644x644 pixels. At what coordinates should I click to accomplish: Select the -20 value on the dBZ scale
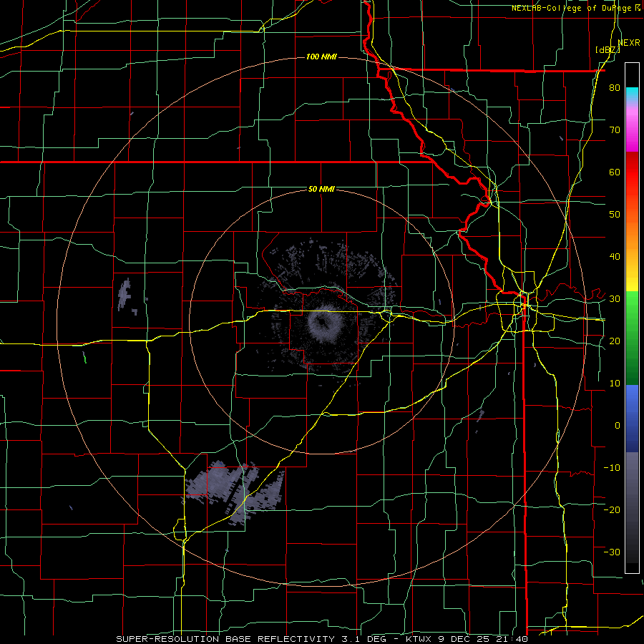point(612,509)
